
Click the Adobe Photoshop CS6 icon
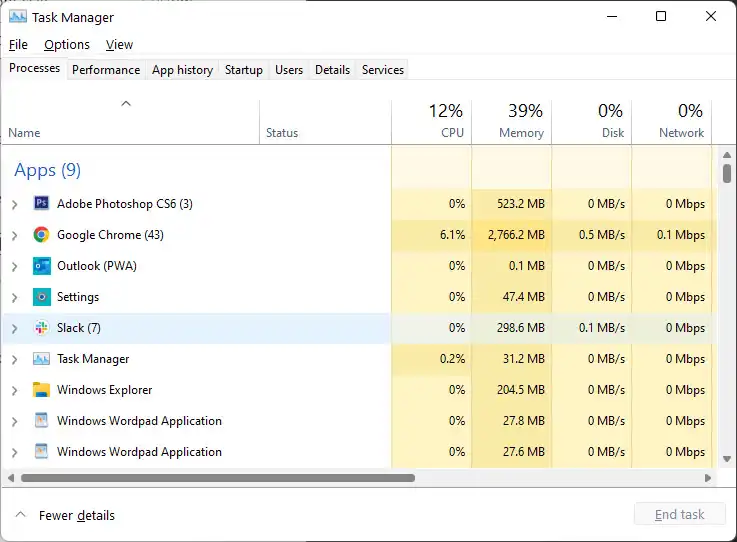[41, 204]
